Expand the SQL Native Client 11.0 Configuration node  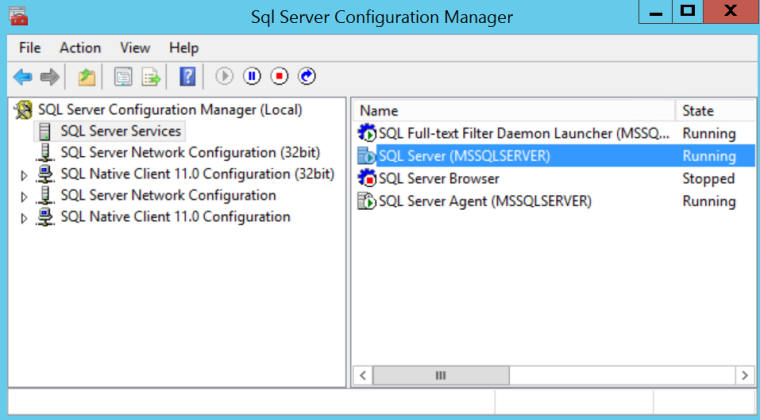(24, 218)
